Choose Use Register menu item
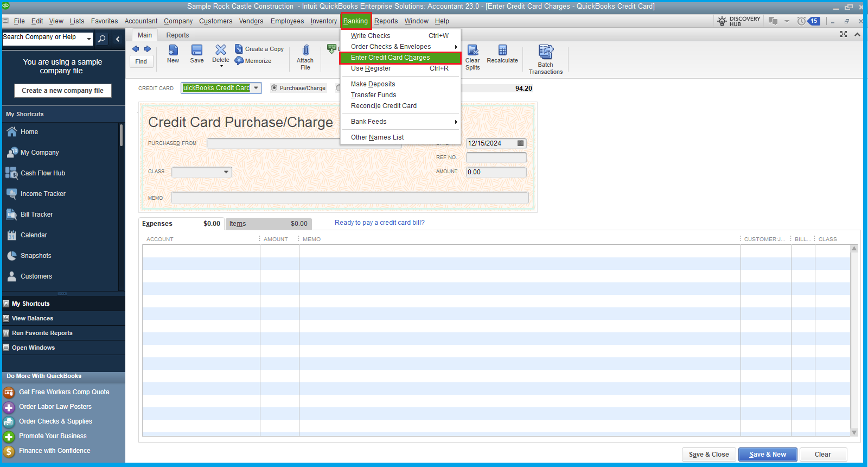Screen dimensions: 868x467 point(400,68)
